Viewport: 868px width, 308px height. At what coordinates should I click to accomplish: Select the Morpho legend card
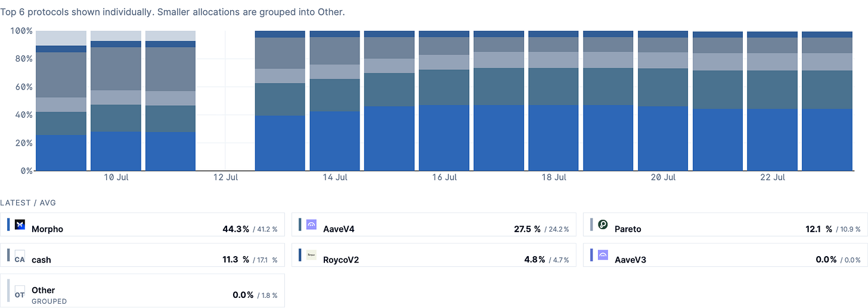tap(142, 224)
